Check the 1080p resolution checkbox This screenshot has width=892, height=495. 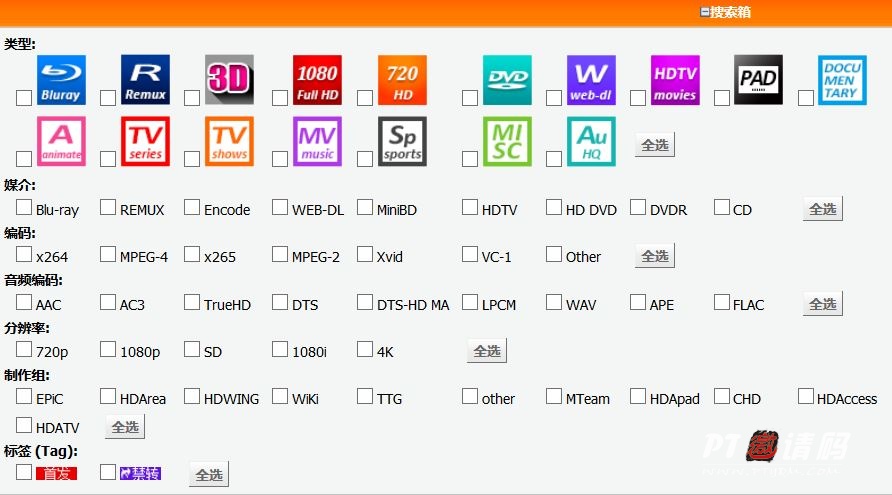click(109, 350)
